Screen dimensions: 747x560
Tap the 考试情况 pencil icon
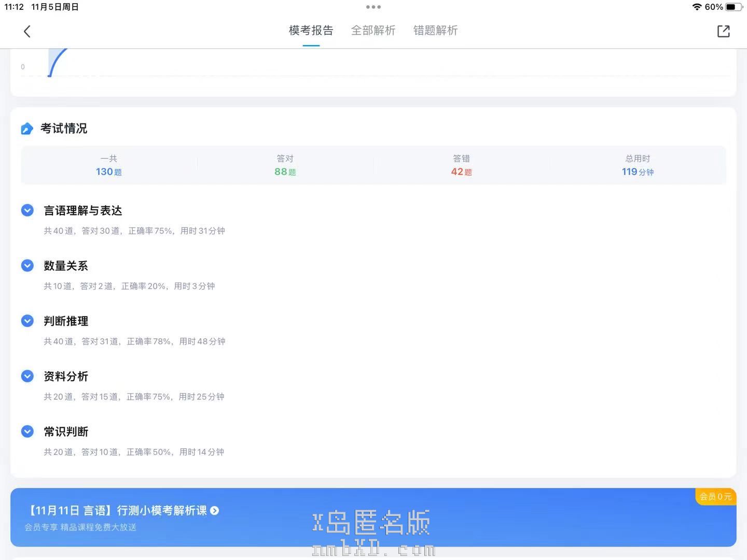[x=27, y=129]
